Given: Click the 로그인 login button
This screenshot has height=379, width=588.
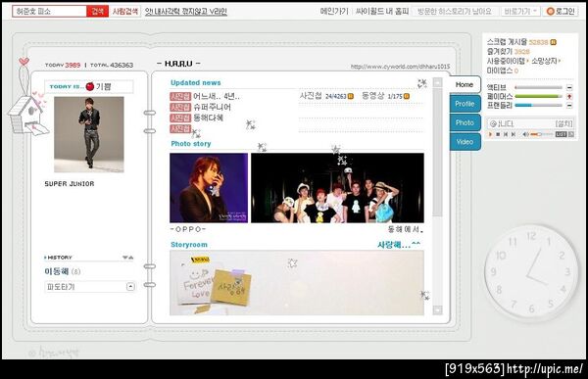Looking at the screenshot, I should (x=561, y=11).
